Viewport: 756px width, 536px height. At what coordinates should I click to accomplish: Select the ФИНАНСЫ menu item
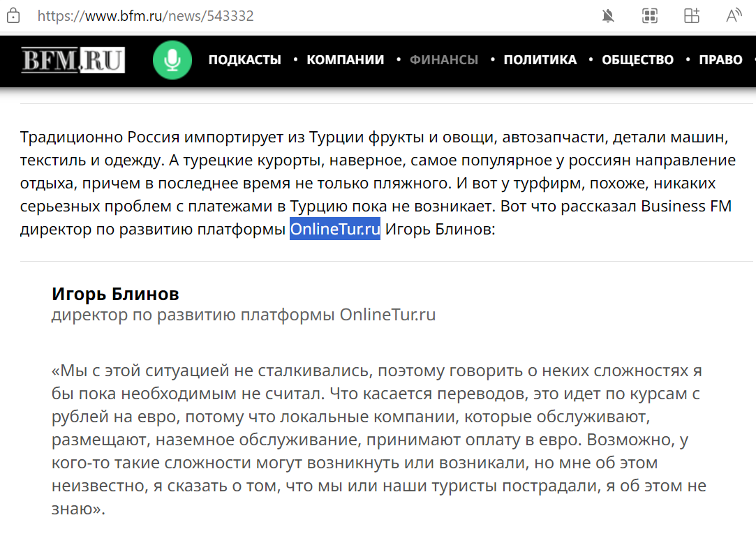click(444, 60)
